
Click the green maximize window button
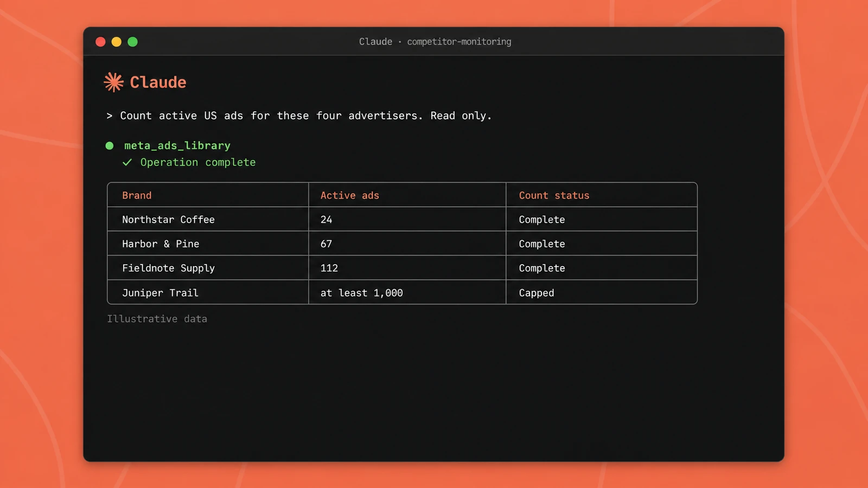(x=132, y=42)
